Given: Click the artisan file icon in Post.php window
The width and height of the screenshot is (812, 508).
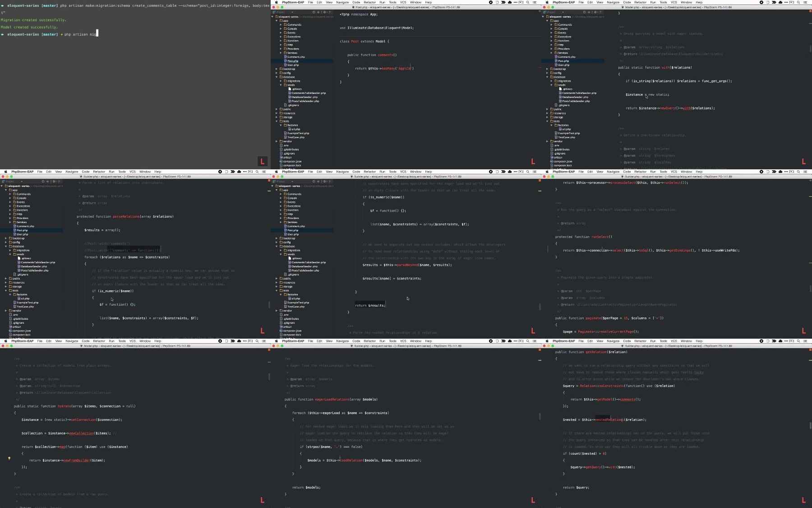Looking at the screenshot, I should [281, 158].
